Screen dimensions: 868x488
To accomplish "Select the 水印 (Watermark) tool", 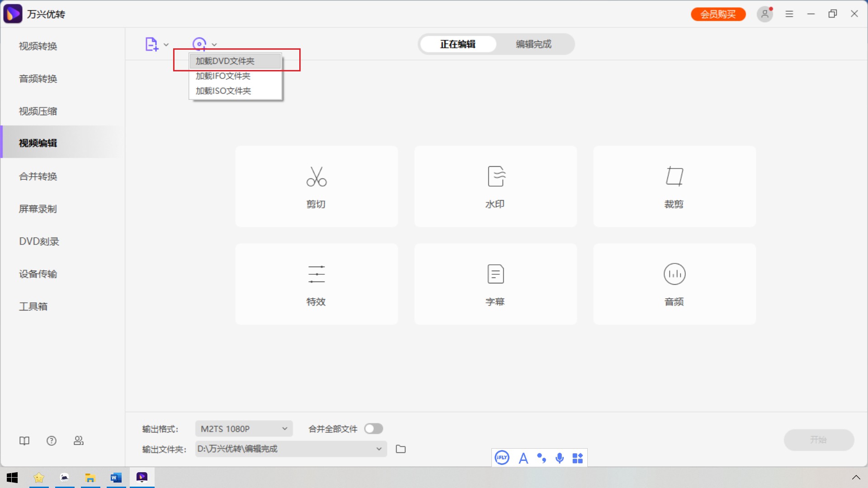I will tap(495, 186).
